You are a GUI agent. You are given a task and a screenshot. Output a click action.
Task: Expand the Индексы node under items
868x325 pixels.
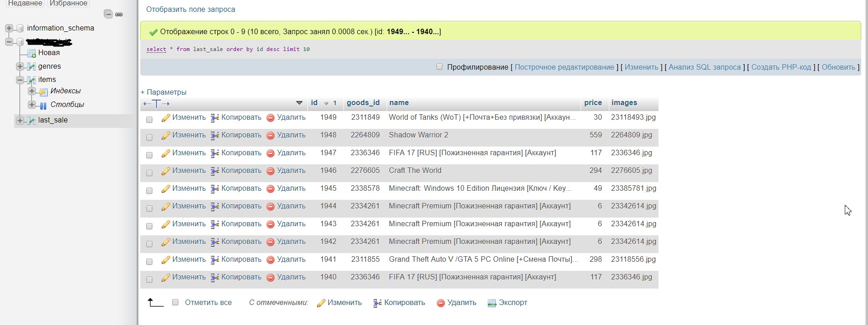31,91
